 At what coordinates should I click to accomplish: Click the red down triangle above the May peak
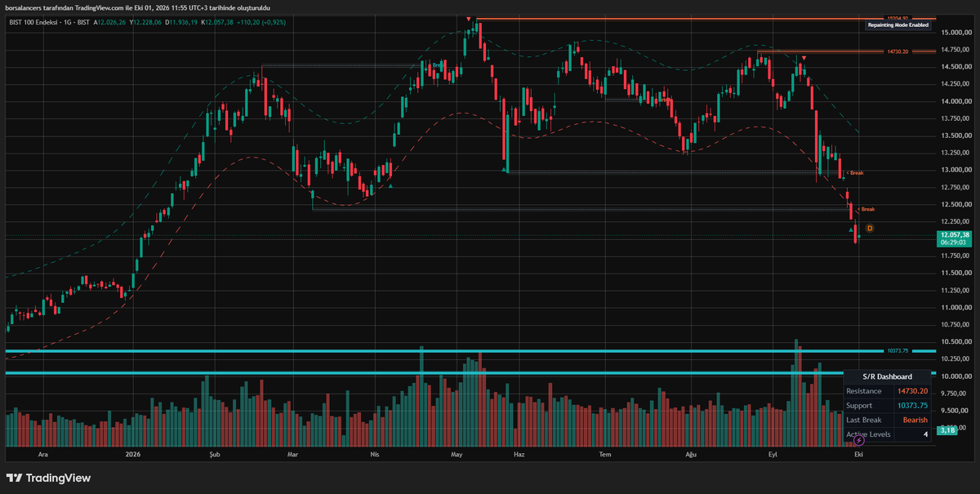469,19
